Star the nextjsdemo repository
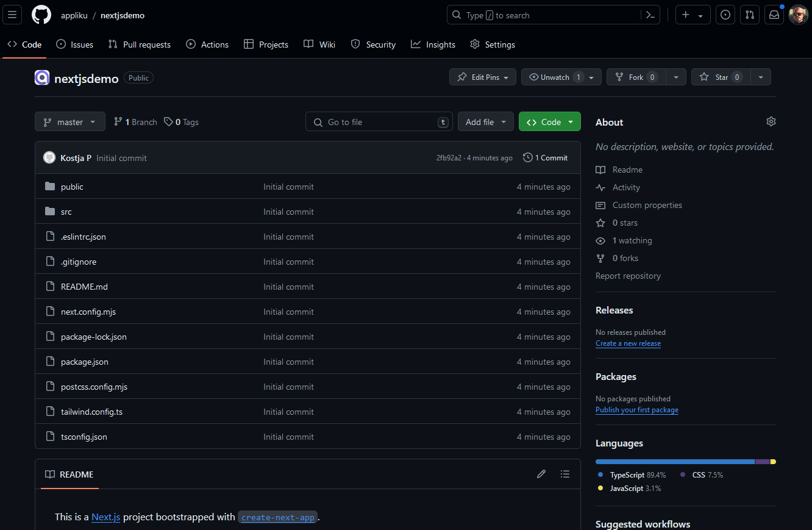This screenshot has width=812, height=530. coord(716,77)
